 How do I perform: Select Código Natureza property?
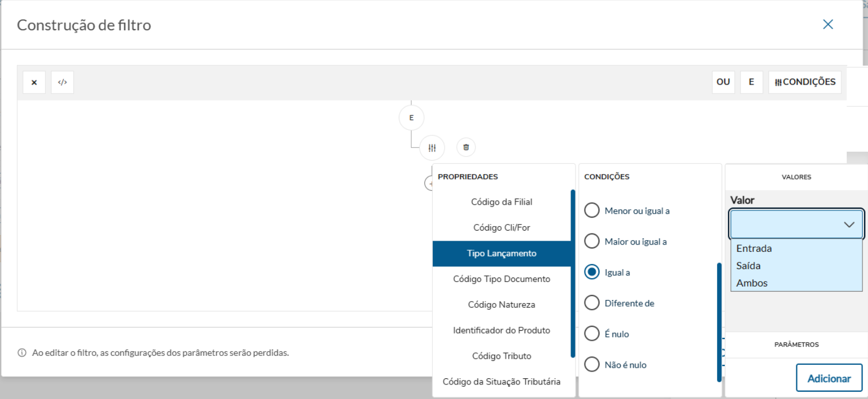tap(502, 304)
